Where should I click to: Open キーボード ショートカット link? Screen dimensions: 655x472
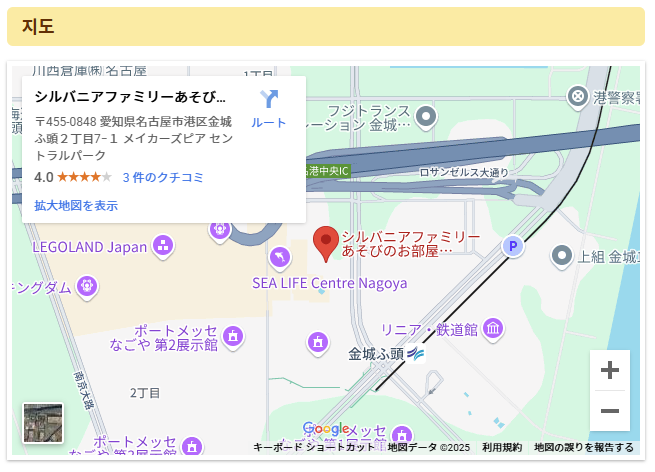314,447
